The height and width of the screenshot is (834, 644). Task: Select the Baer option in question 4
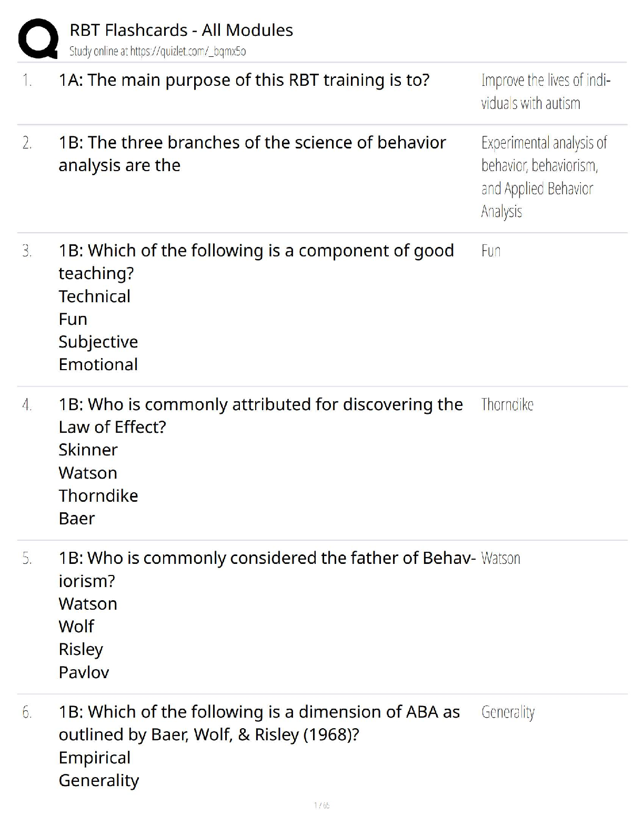coord(77,519)
